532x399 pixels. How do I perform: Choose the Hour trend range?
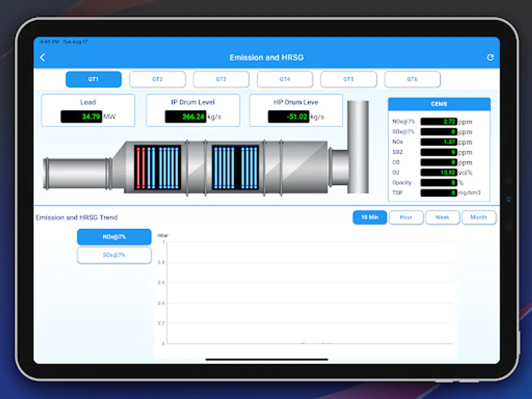click(406, 217)
